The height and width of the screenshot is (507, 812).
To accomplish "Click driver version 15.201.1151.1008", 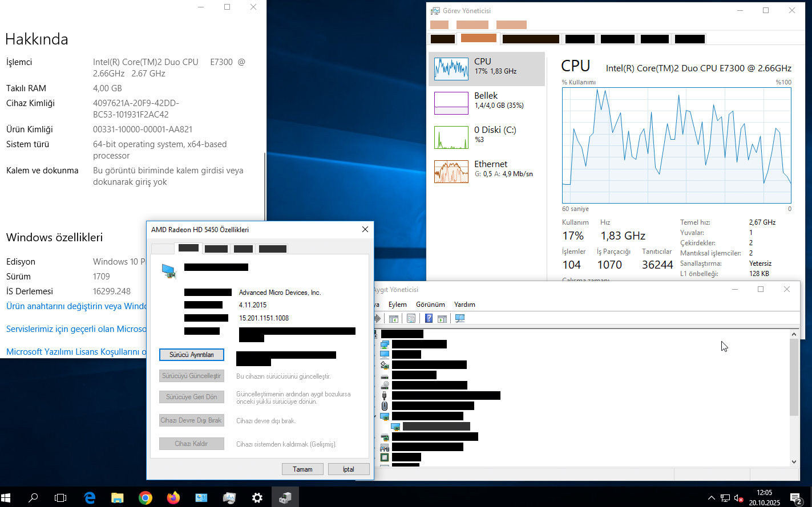I will [x=264, y=318].
